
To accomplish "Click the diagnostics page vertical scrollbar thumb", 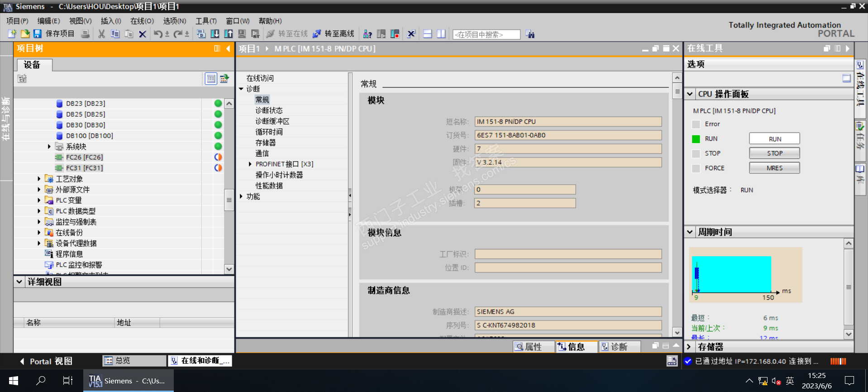I will pos(677,91).
